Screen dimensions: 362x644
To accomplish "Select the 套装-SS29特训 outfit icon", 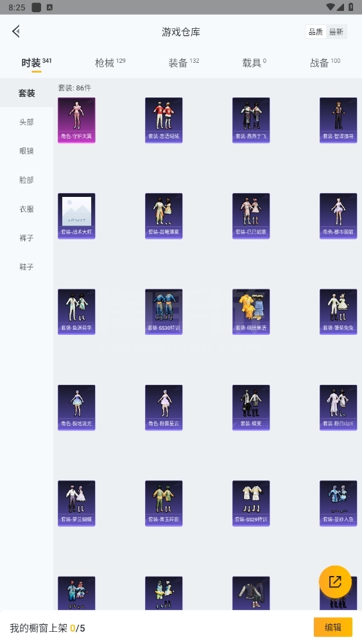I will 251,503.
